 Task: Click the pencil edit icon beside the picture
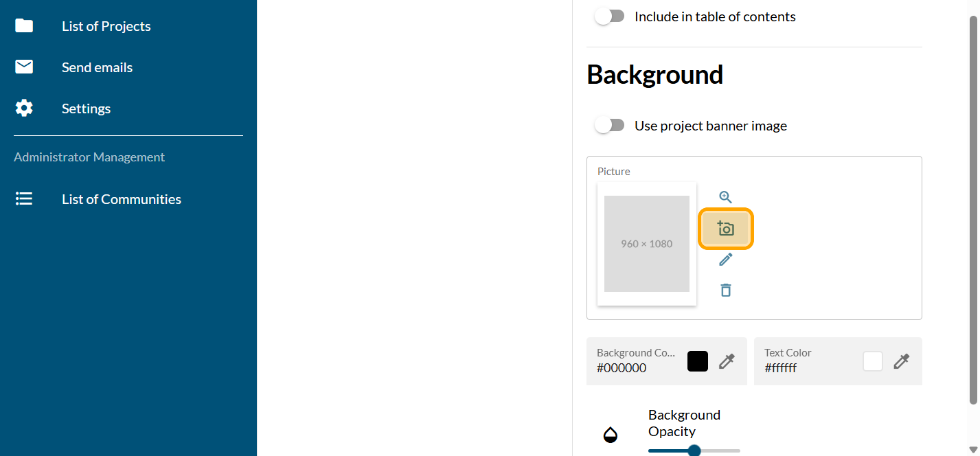(726, 259)
